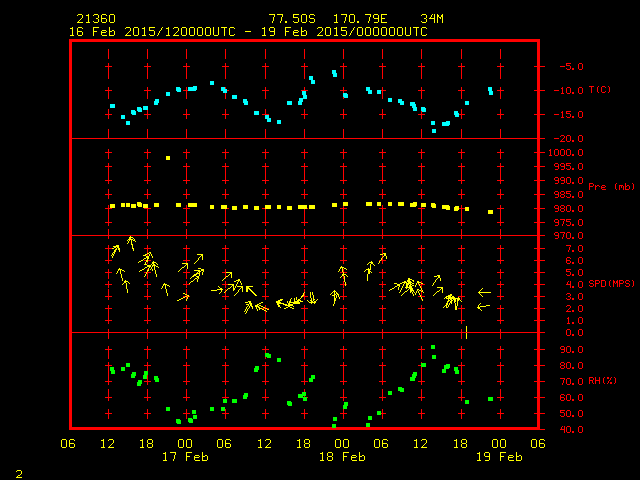Click the 34M elevation label
The height and width of the screenshot is (480, 640).
pos(433,19)
